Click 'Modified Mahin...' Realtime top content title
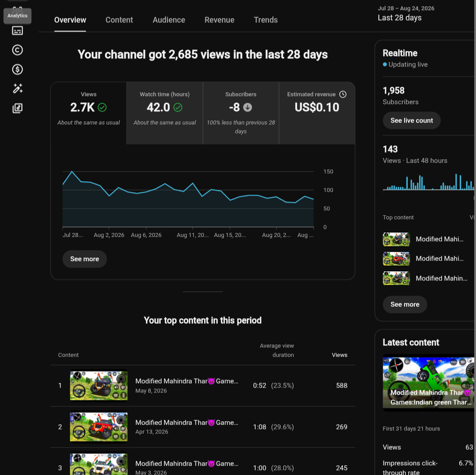 click(441, 278)
